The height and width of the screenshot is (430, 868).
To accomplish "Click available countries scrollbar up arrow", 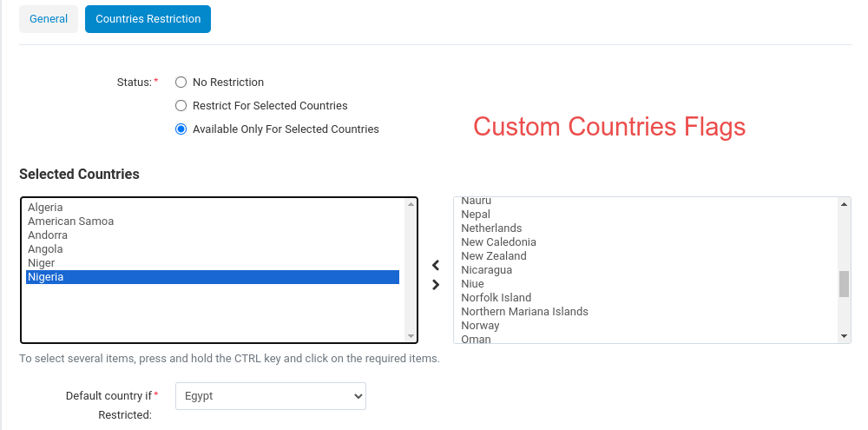I will [x=844, y=204].
